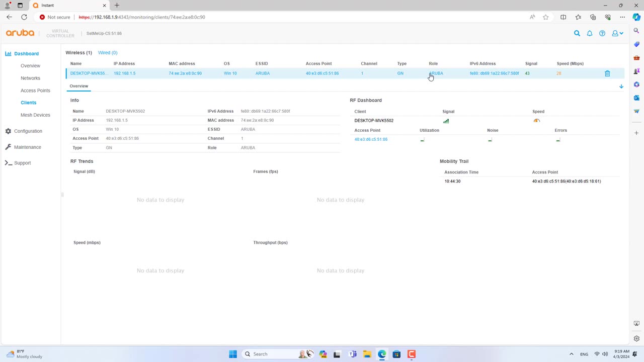Click client name DESKTOP-MVK55 link

[x=89, y=73]
